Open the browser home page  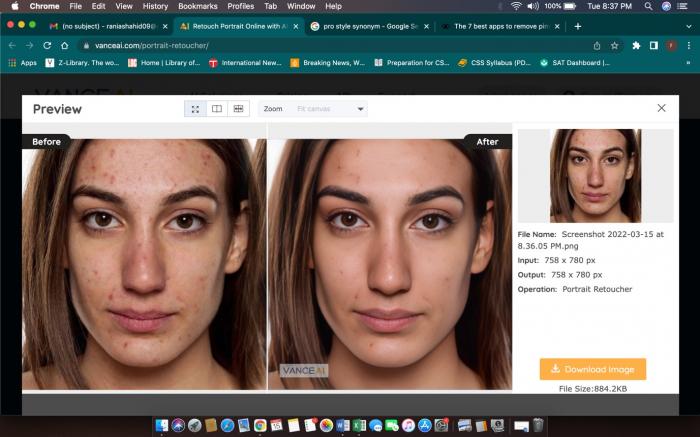(x=65, y=46)
